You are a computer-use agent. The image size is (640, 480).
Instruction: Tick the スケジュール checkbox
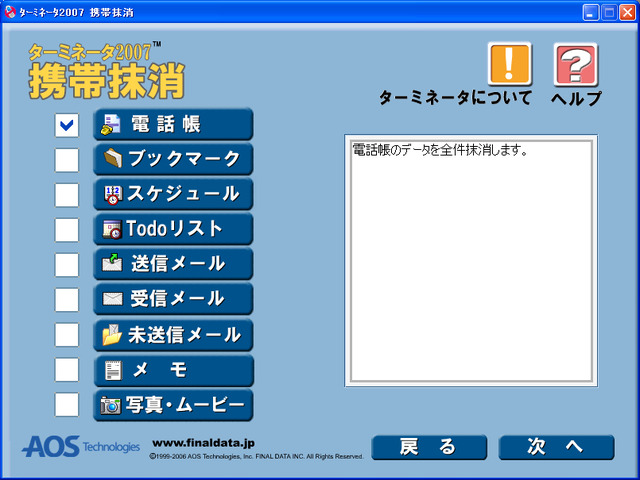click(67, 195)
